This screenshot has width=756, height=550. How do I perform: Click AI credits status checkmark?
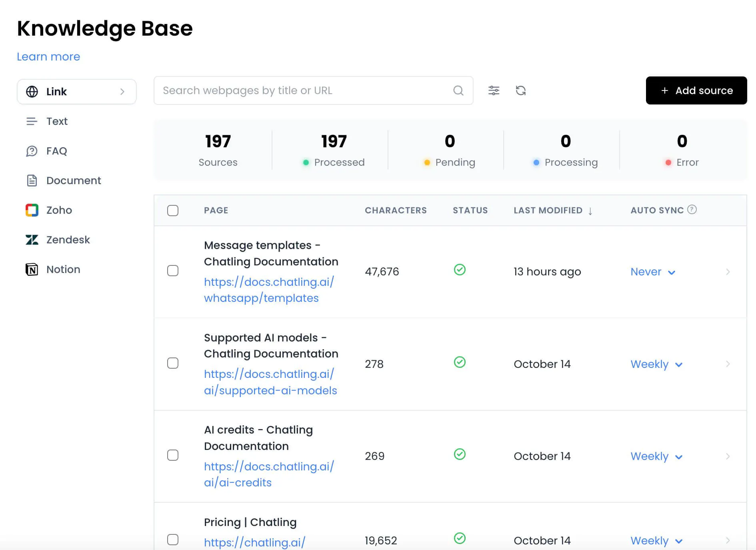point(460,454)
